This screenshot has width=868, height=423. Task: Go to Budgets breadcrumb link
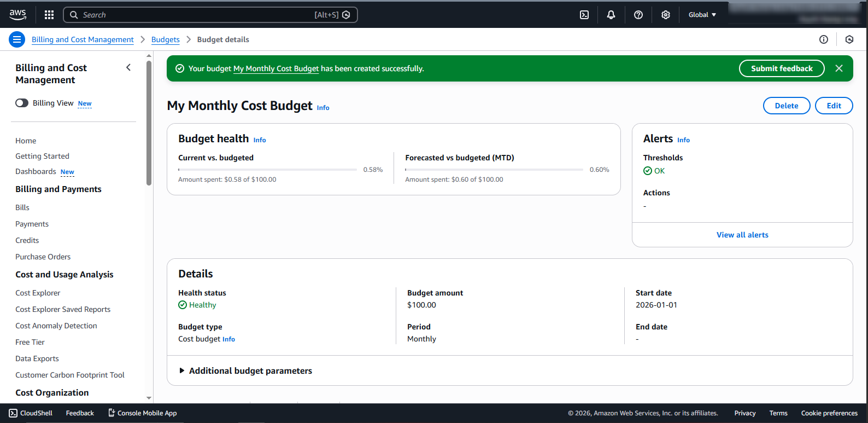166,39
